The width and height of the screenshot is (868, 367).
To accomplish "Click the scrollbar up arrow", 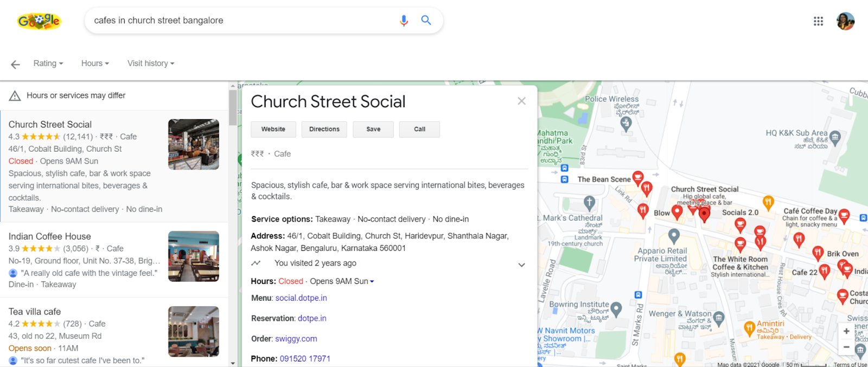I will [233, 86].
